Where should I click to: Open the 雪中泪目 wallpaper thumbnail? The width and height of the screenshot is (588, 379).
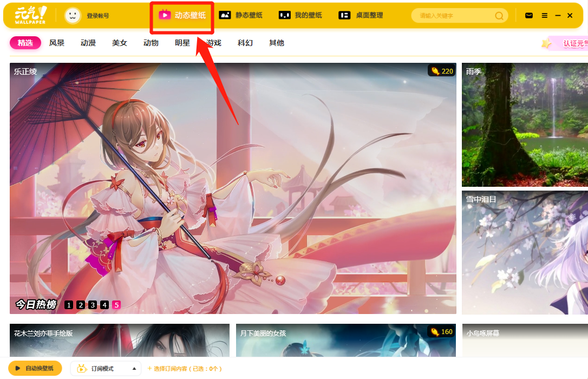point(525,252)
